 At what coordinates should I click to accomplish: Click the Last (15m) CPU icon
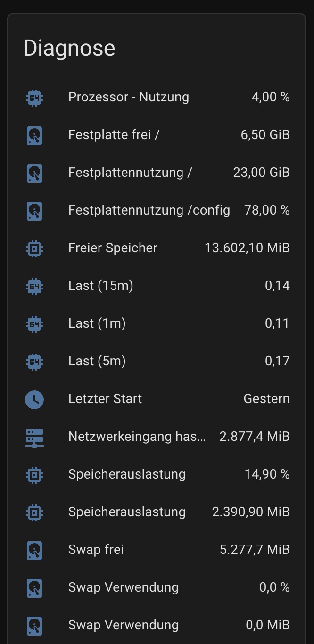click(34, 286)
